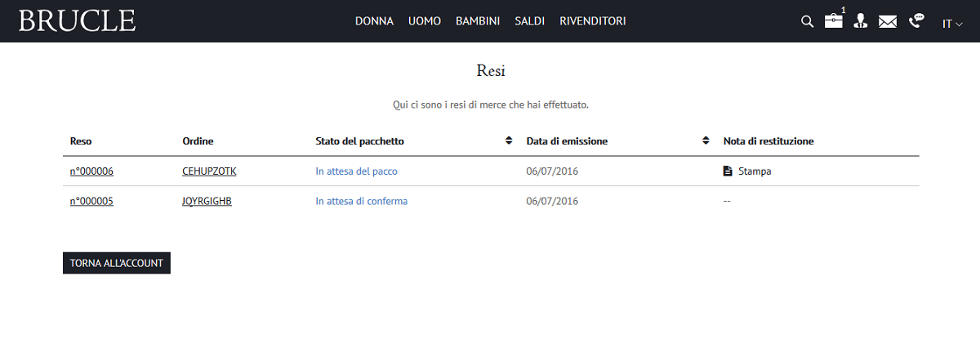The width and height of the screenshot is (980, 347).
Task: Sort by Data di emissione arrows
Action: [x=706, y=141]
